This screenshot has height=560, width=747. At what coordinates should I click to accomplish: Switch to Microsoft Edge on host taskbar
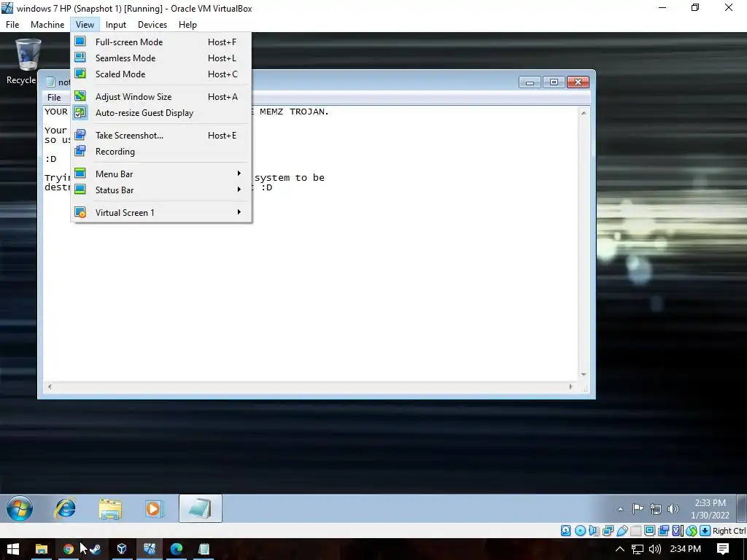click(x=177, y=549)
